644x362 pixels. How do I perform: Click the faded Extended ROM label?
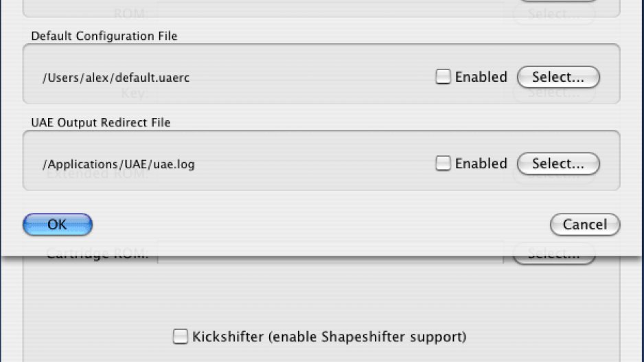coord(97,174)
